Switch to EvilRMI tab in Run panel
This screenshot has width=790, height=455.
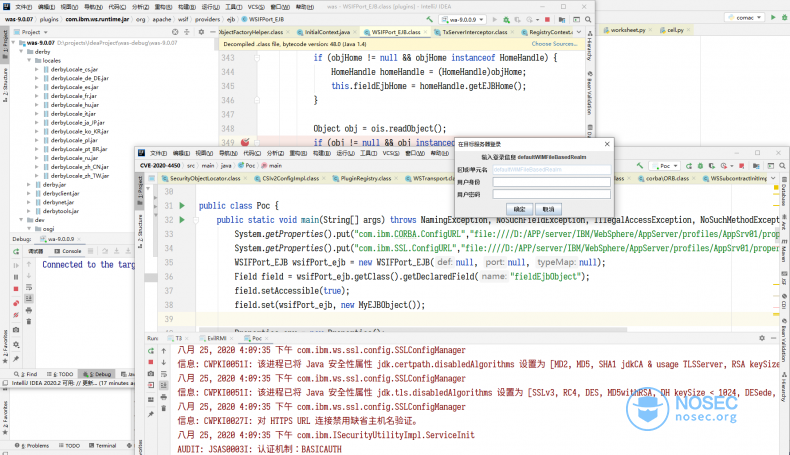(214, 338)
